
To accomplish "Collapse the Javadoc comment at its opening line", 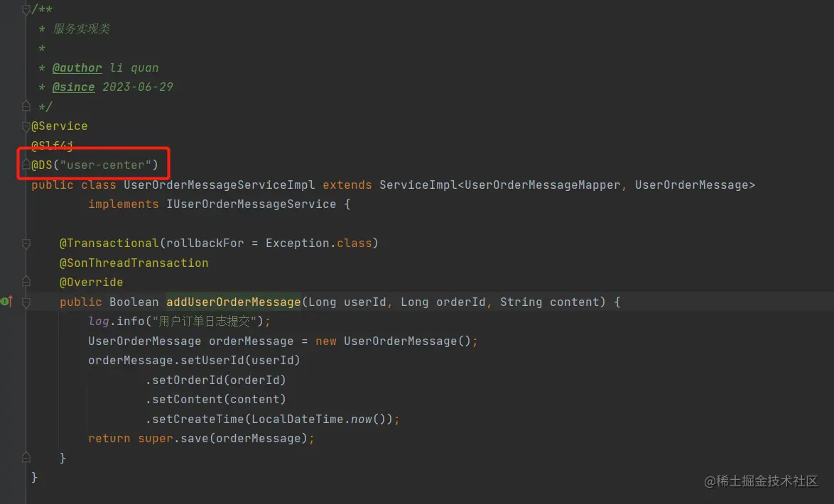I will pyautogui.click(x=26, y=9).
